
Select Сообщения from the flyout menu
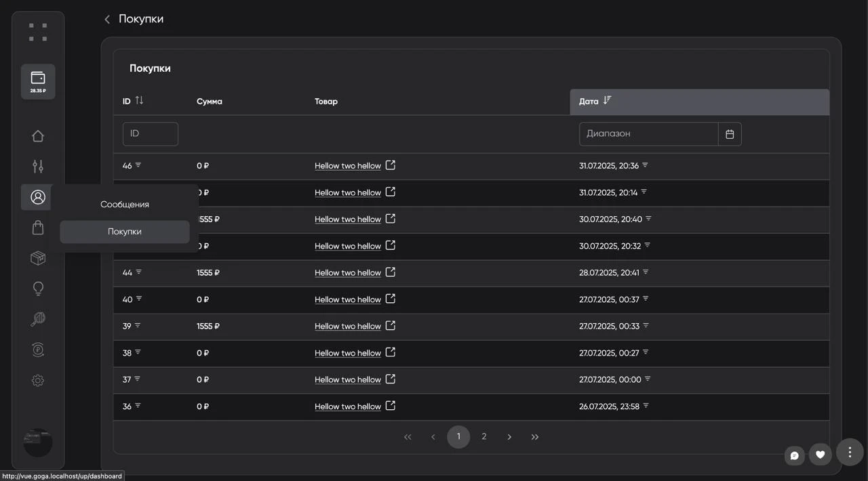[x=125, y=205]
